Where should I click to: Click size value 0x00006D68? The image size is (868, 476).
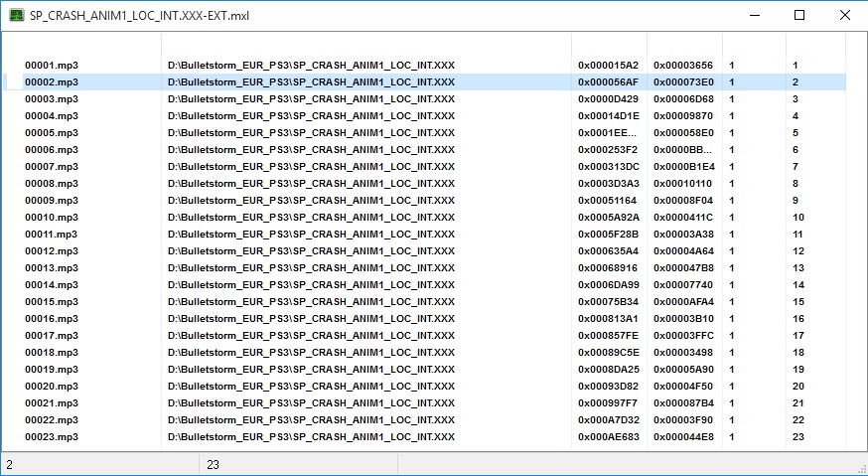tap(683, 99)
